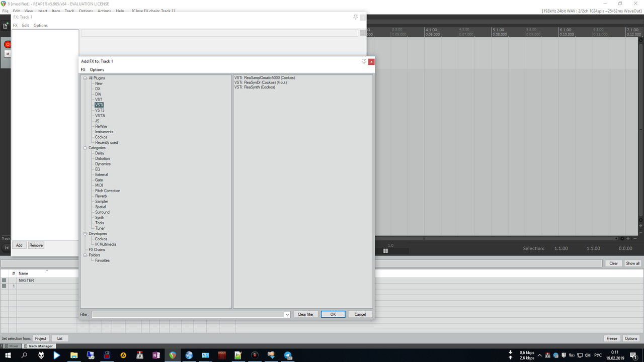
Task: Click the Add button in FX chain
Action: [x=19, y=245]
